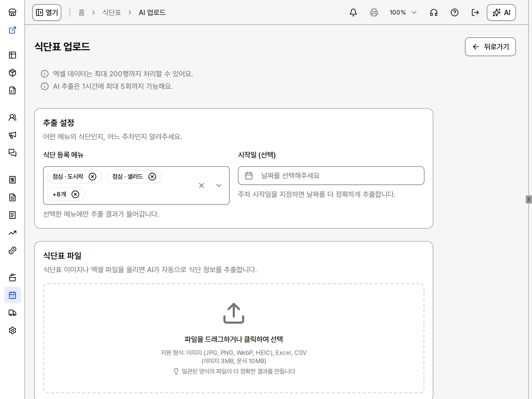Viewport: 532px width, 399px height.
Task: Open delivery truck icon in sidebar
Action: [x=12, y=313]
